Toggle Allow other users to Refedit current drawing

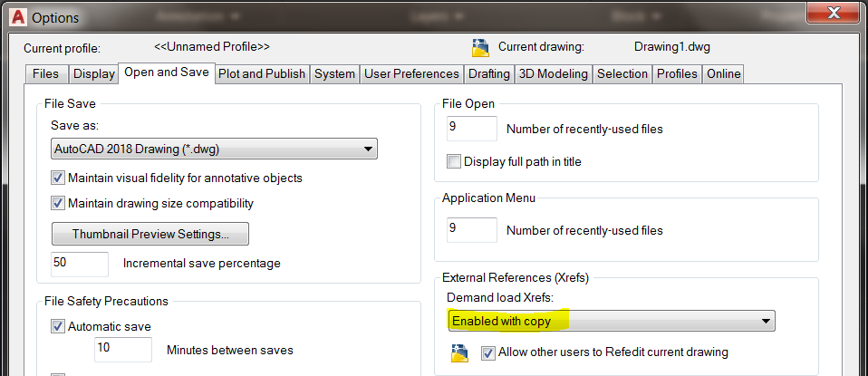tap(488, 352)
